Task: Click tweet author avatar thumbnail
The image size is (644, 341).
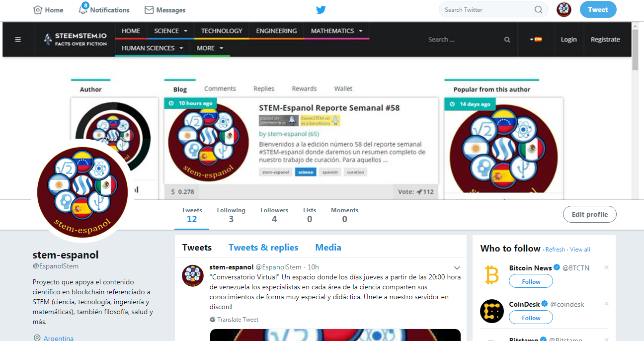Action: pyautogui.click(x=193, y=275)
